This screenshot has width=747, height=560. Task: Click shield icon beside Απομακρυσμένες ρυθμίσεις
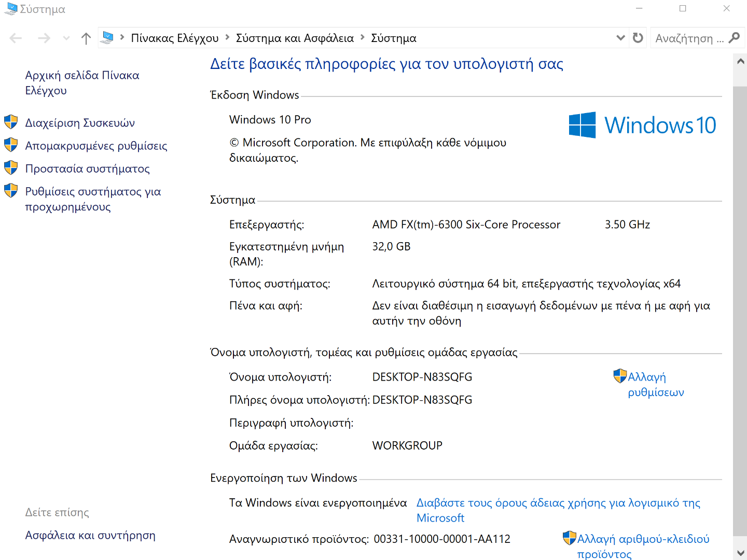(11, 145)
